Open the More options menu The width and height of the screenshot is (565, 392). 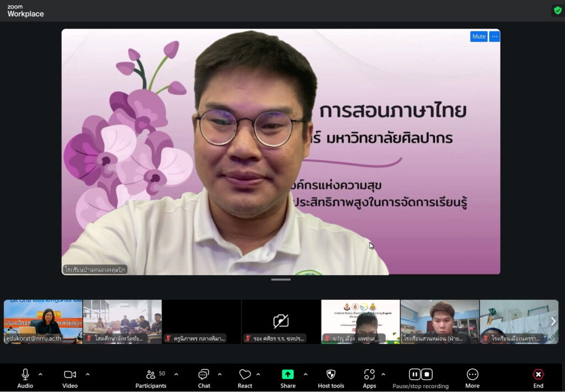(x=472, y=374)
